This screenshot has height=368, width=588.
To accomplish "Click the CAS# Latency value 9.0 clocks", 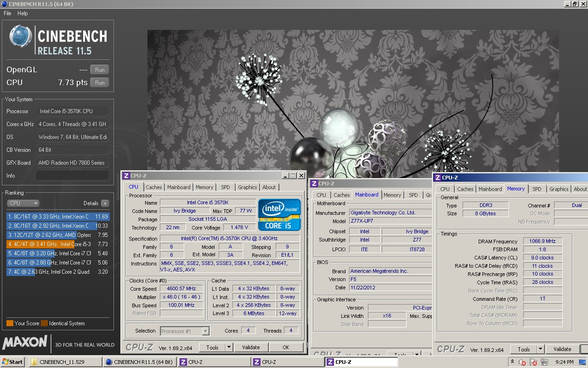I will [543, 258].
